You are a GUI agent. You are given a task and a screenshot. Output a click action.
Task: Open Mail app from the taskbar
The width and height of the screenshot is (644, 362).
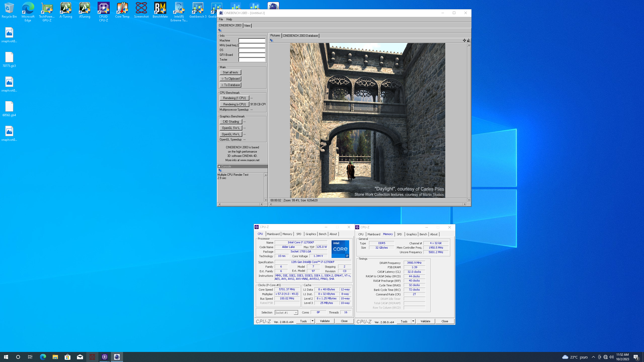(80, 357)
